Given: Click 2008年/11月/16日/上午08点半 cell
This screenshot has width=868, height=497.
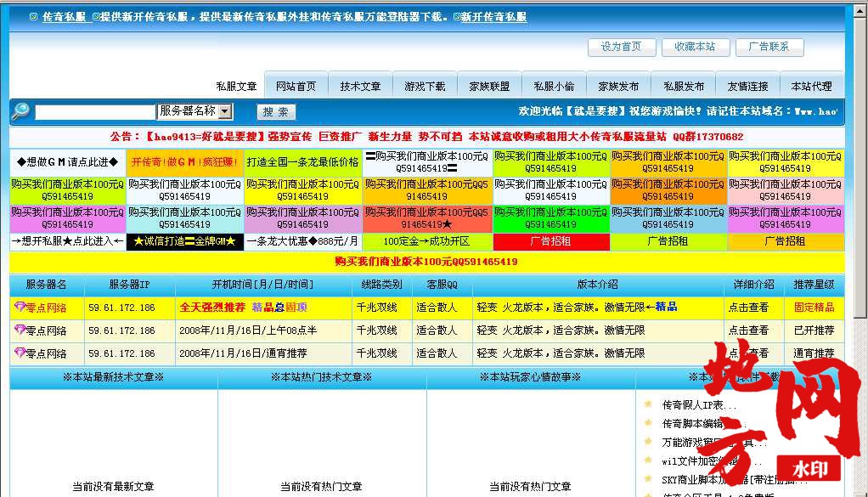Looking at the screenshot, I should pos(263,330).
